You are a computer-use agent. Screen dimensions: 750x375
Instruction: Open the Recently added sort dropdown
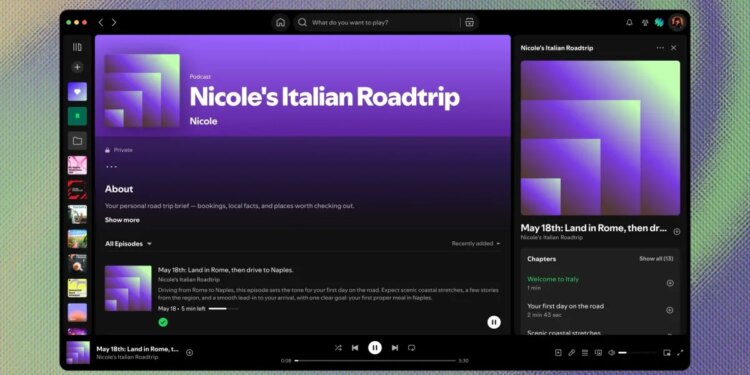(475, 243)
